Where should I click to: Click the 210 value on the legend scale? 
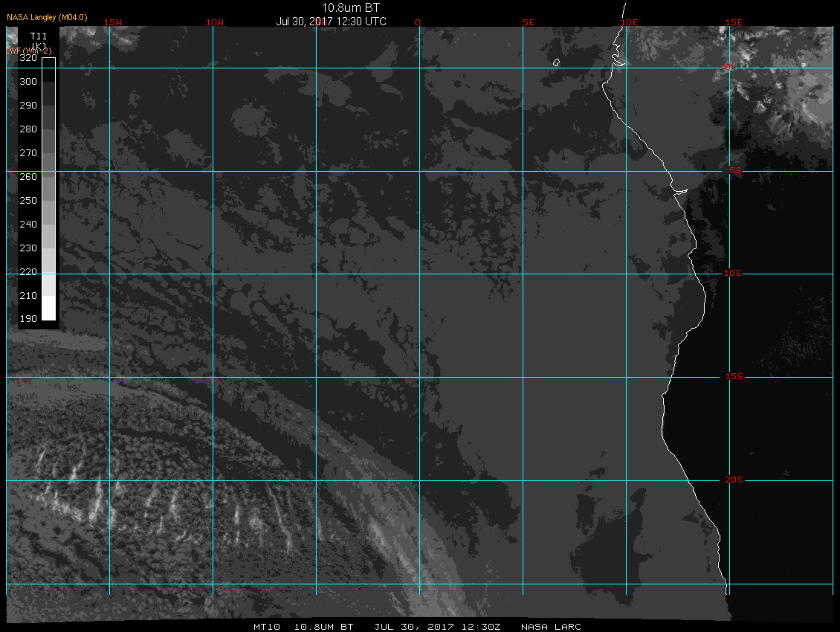(28, 295)
